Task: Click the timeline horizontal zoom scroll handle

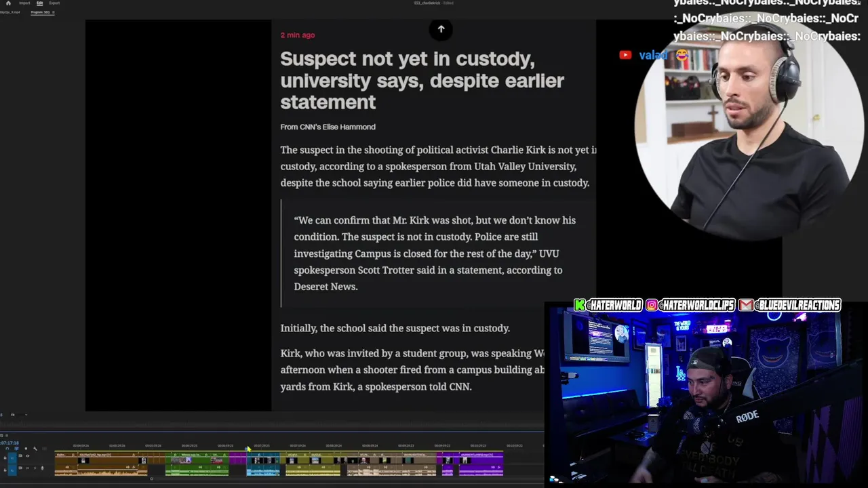Action: coord(152,479)
